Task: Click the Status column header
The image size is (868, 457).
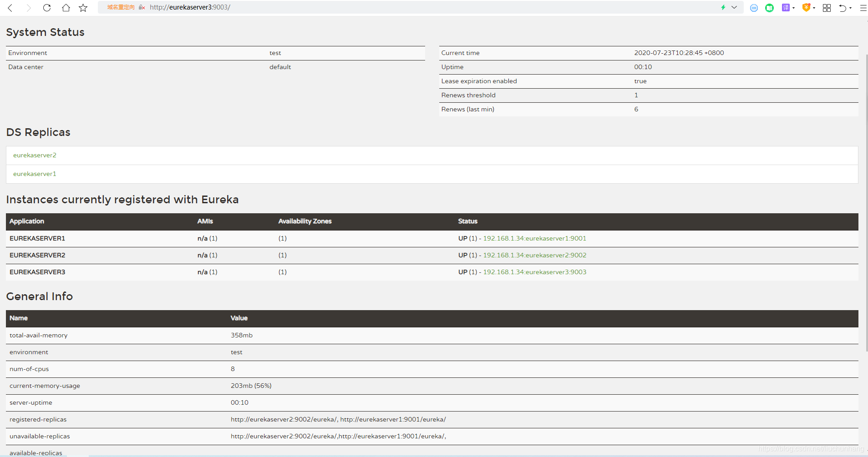Action: coord(468,221)
